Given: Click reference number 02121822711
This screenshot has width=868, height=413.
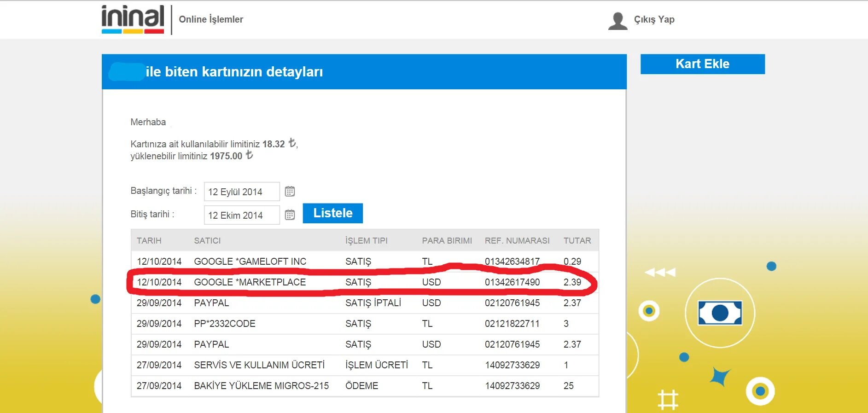Looking at the screenshot, I should click(512, 324).
